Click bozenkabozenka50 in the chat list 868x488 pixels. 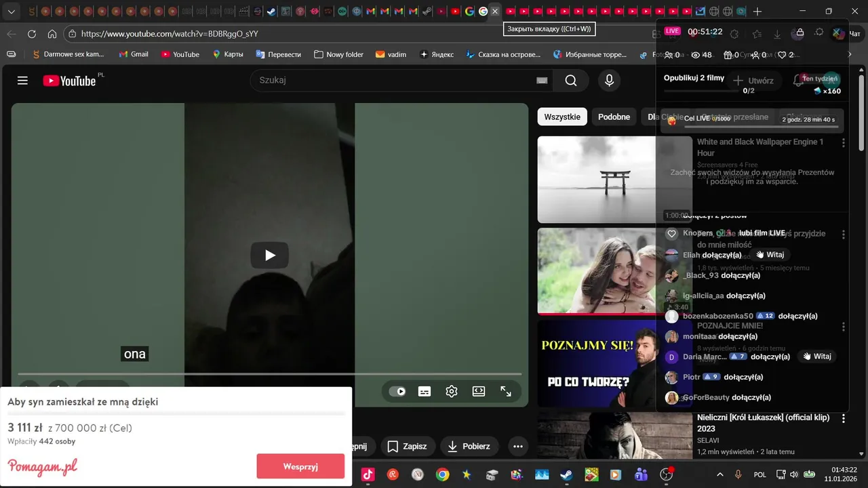point(718,316)
